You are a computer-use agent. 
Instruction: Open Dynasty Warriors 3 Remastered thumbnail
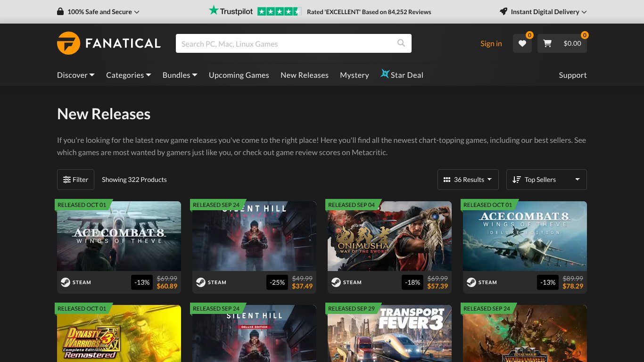click(119, 333)
